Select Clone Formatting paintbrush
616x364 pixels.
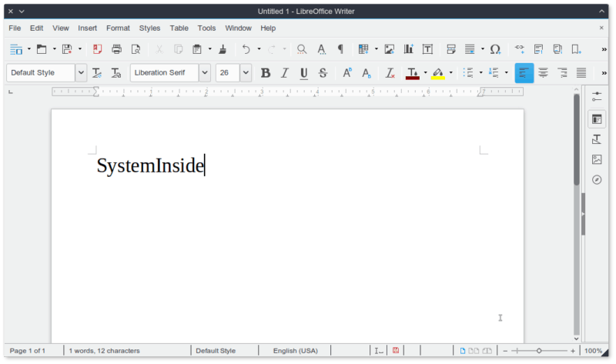[223, 49]
